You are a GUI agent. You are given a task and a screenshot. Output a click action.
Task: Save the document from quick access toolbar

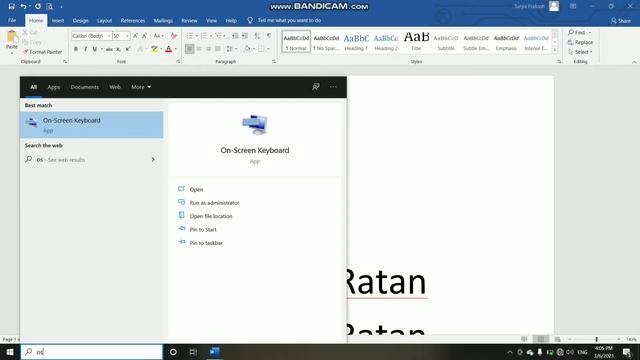click(11, 7)
